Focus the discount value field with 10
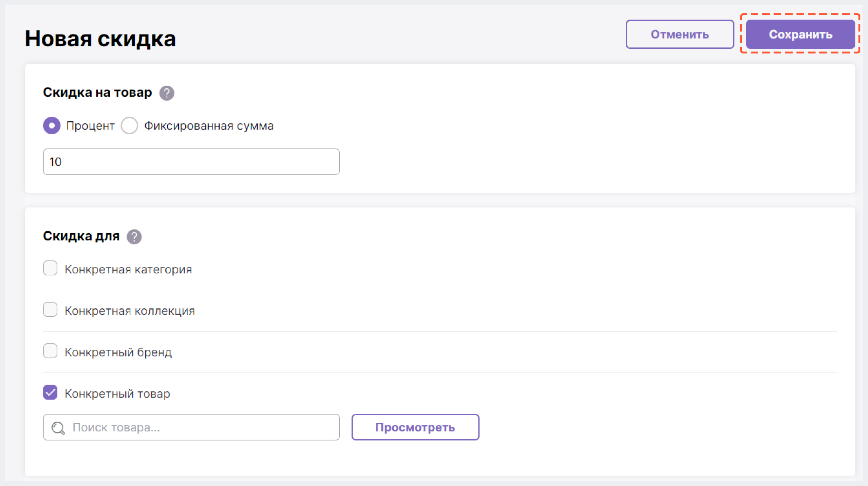Screen dimensions: 868x486 [x=191, y=162]
